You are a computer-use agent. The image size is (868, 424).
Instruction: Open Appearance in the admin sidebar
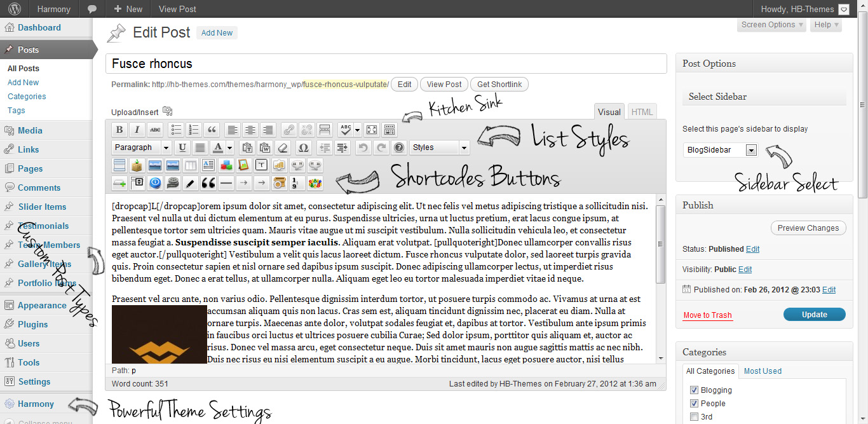pyautogui.click(x=42, y=305)
